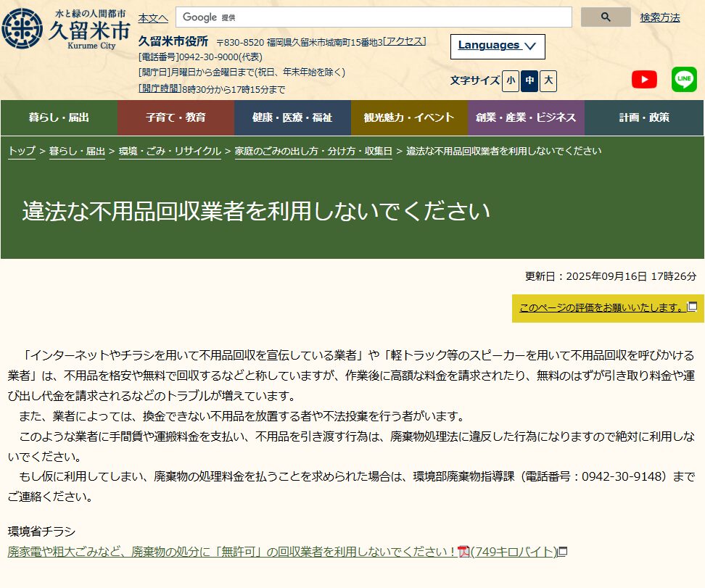
Task: Expand the Languages dropdown
Action: coord(497,46)
